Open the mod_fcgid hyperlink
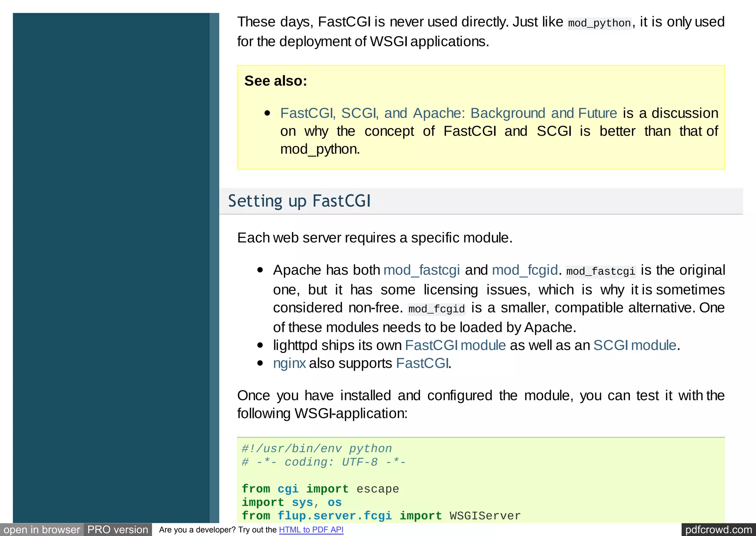Screen dimensions: 756x536 tap(525, 270)
